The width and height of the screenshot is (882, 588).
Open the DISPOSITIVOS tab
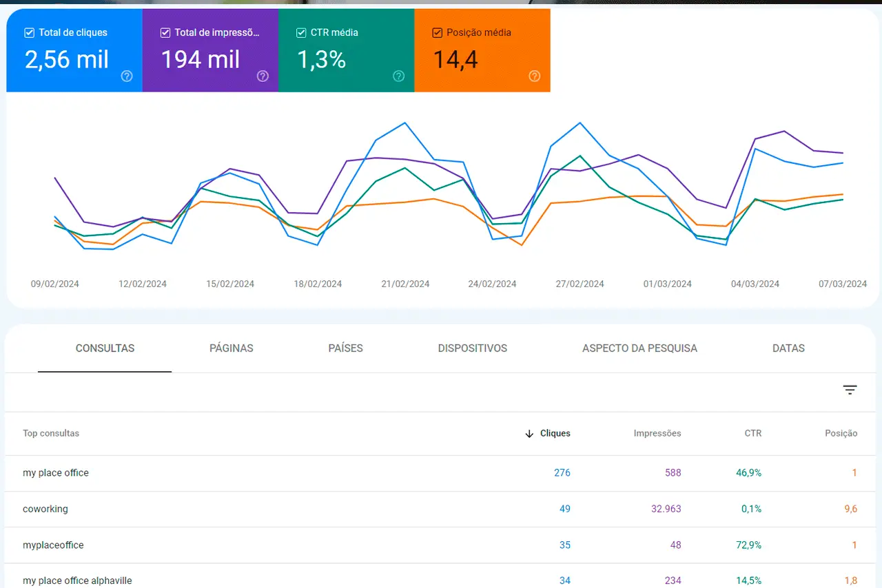(473, 348)
